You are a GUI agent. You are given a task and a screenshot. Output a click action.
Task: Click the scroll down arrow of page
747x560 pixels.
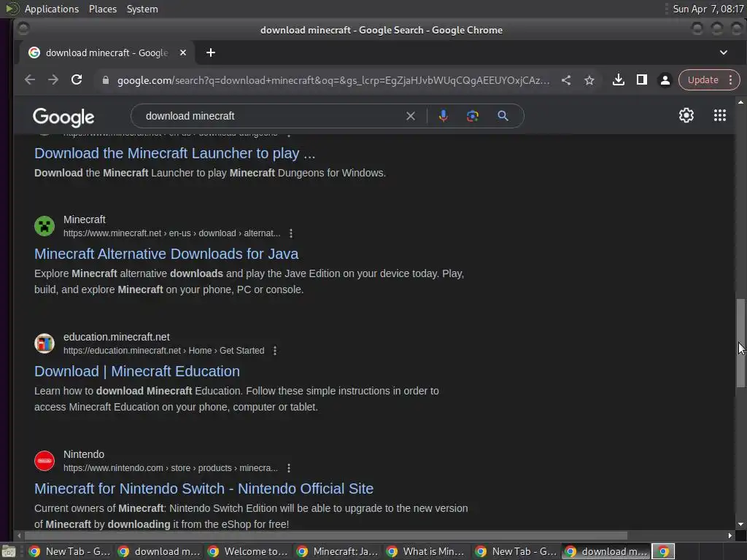click(x=740, y=524)
